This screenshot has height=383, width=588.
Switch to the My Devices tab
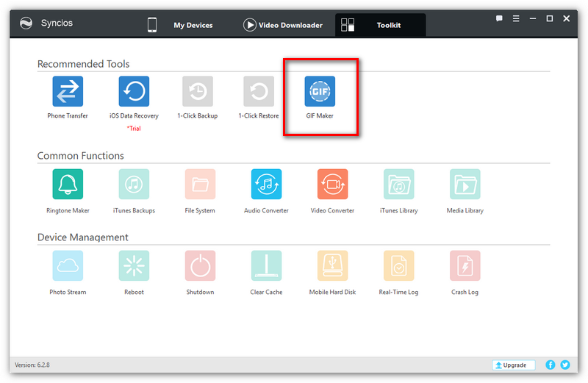coord(180,25)
